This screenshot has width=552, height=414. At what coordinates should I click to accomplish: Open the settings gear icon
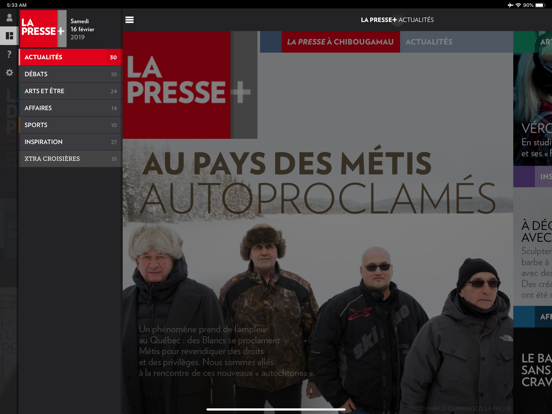(x=9, y=73)
